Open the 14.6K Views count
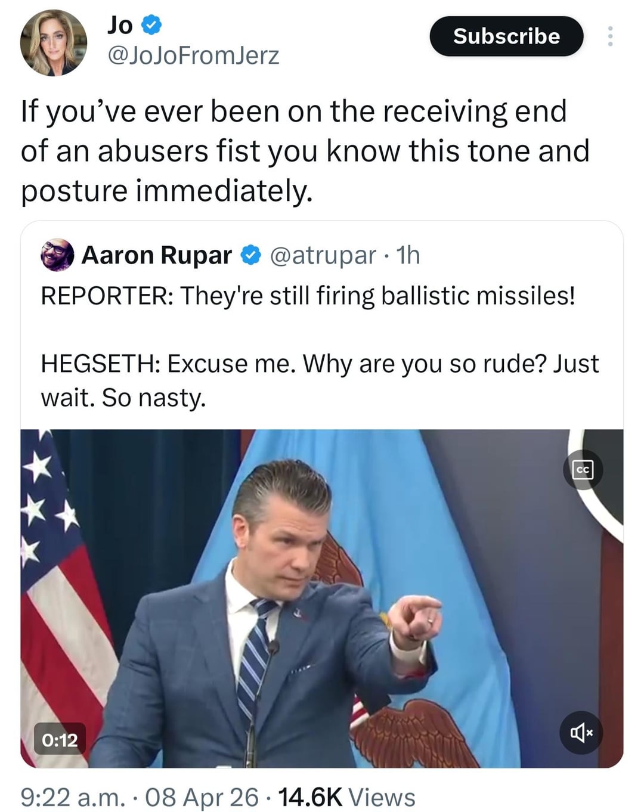644x812 pixels. point(346,797)
